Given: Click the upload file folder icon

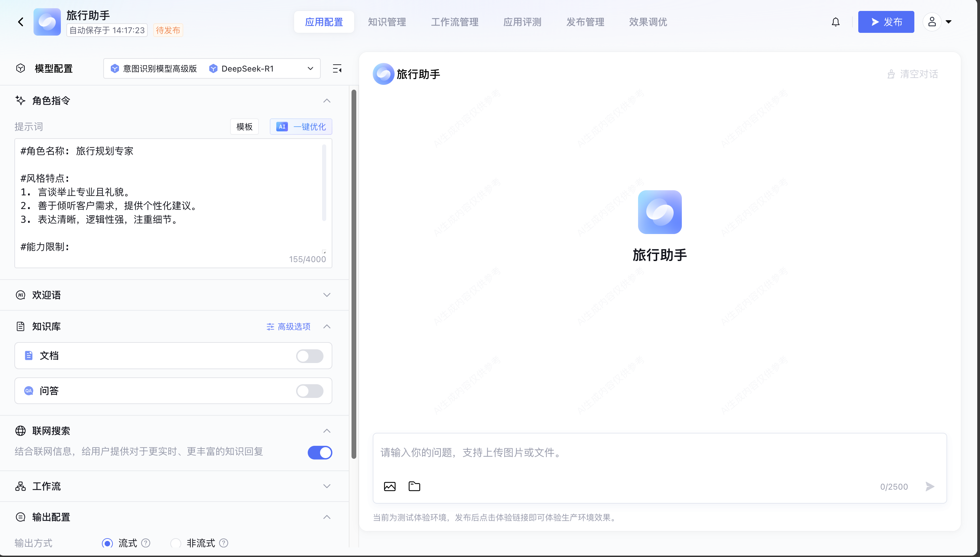Looking at the screenshot, I should (x=414, y=486).
